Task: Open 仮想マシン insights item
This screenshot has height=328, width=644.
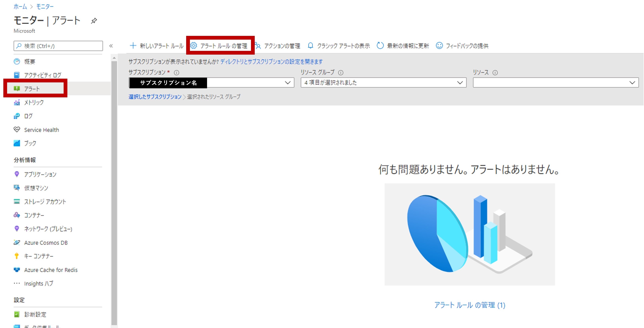Action: [36, 188]
